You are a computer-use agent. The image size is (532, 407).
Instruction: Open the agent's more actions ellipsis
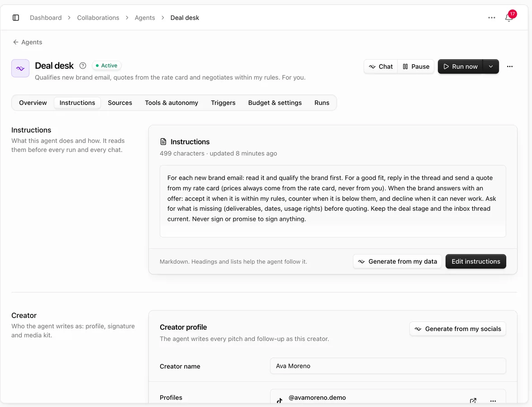(x=509, y=66)
